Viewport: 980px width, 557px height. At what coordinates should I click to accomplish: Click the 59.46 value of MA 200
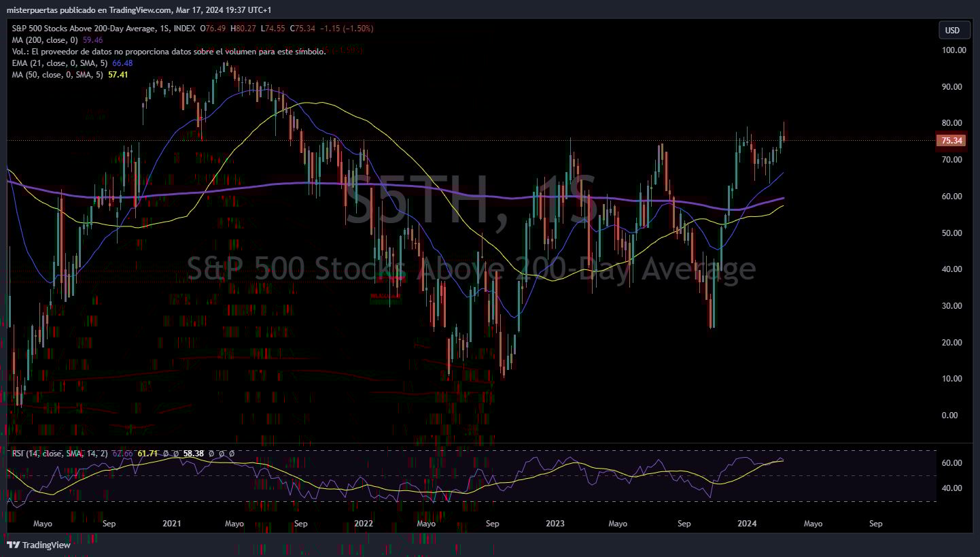(x=92, y=40)
